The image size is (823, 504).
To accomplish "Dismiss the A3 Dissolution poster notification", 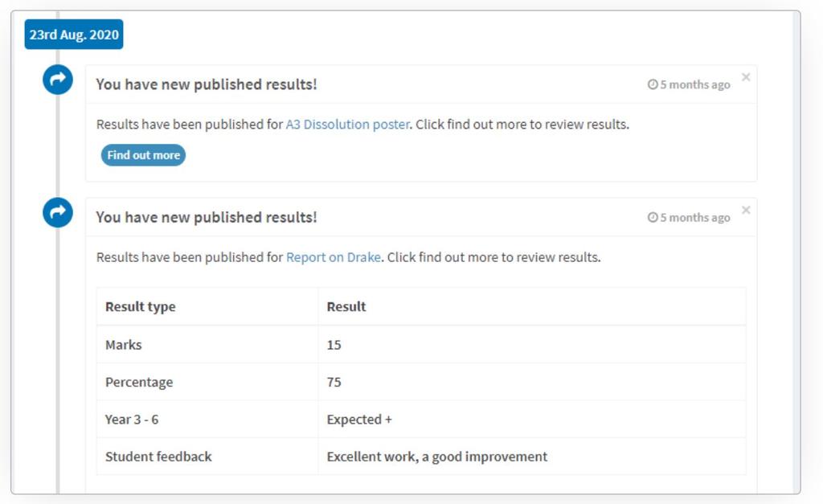I will [x=746, y=77].
